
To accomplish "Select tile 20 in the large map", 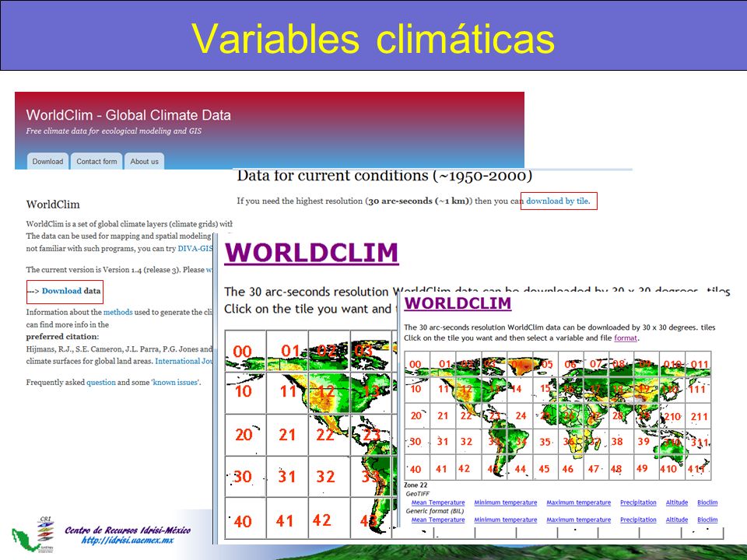I will tap(244, 434).
